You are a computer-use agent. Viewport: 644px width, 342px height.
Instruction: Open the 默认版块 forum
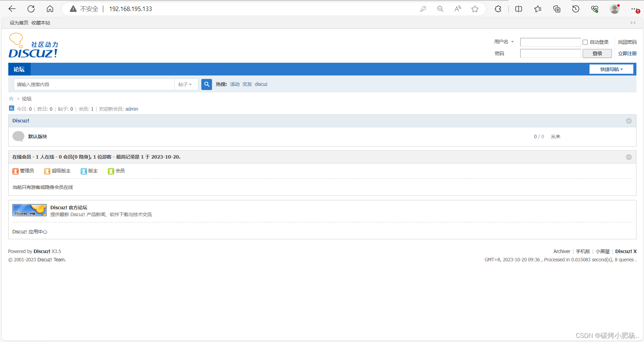click(38, 137)
